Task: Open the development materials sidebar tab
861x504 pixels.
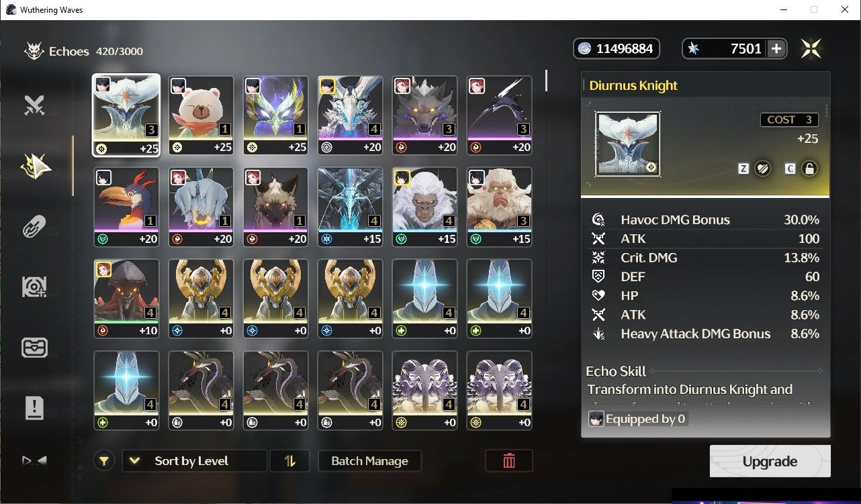Action: (34, 226)
